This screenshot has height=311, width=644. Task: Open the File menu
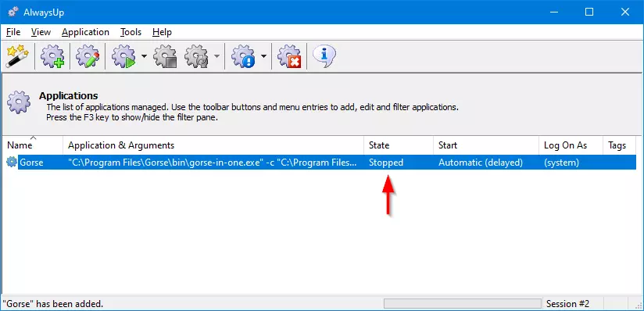click(13, 32)
